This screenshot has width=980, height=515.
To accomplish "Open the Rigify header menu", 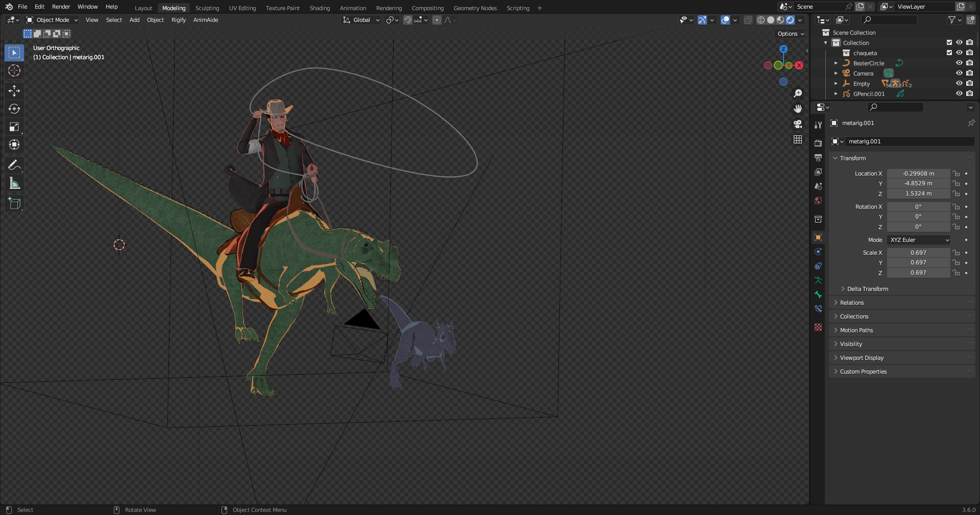I will [179, 20].
